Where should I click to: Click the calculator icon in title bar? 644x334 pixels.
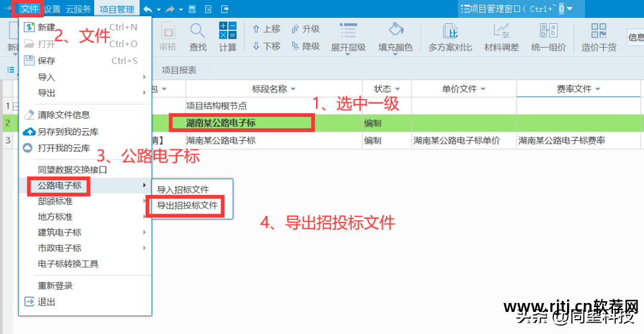click(x=192, y=9)
